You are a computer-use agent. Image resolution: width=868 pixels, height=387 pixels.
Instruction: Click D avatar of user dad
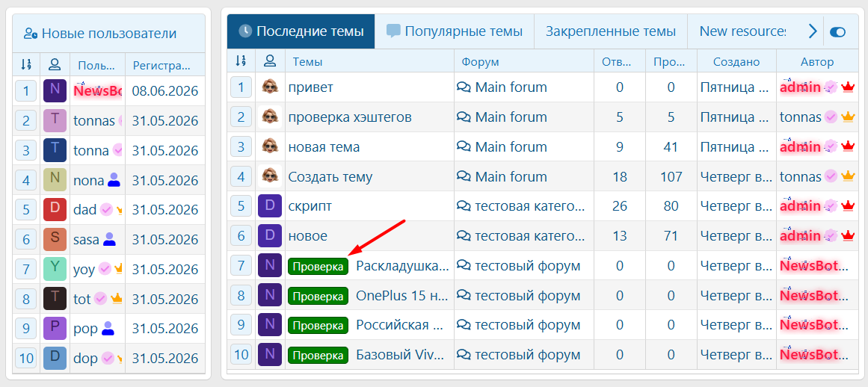pos(55,209)
